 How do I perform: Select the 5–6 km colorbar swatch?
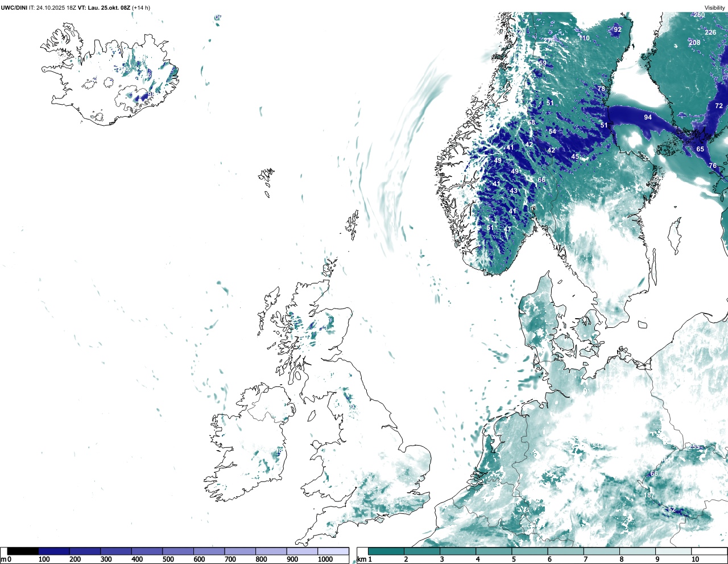coord(530,551)
